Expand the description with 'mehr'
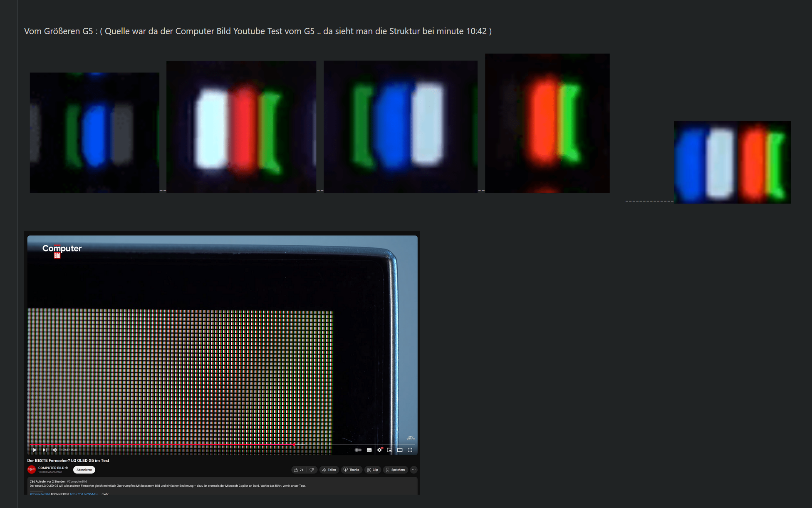 pyautogui.click(x=105, y=494)
